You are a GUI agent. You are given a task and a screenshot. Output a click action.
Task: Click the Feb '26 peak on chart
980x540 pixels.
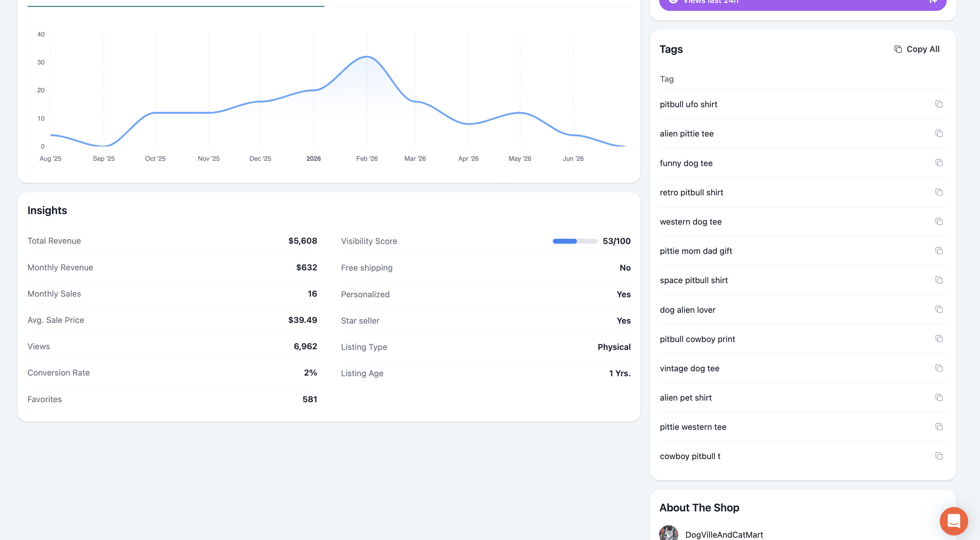click(x=367, y=57)
